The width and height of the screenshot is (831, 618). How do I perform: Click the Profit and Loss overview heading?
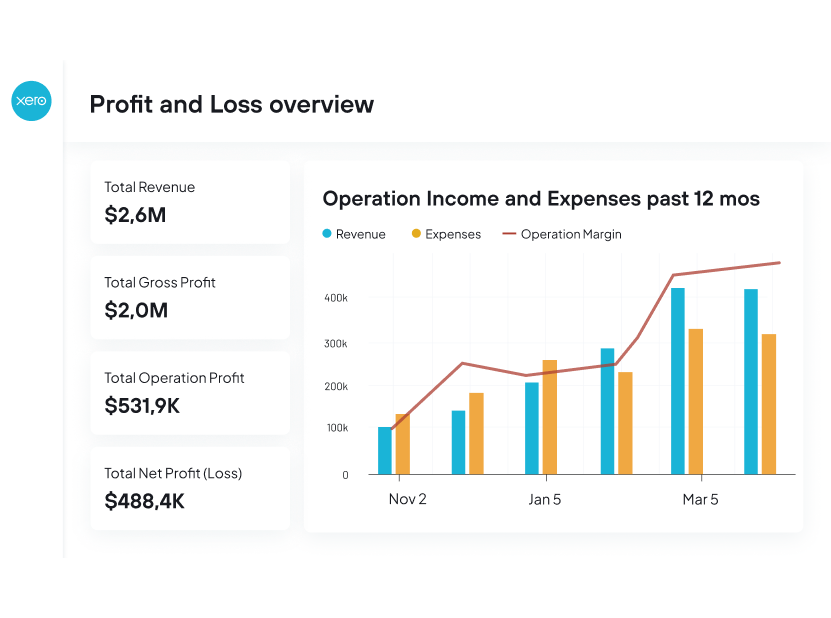(x=231, y=104)
